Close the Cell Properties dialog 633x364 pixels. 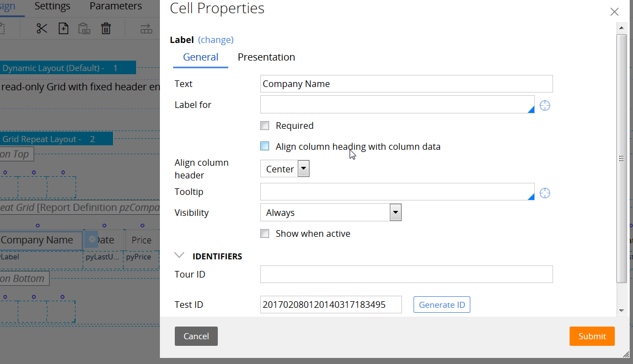pos(614,12)
